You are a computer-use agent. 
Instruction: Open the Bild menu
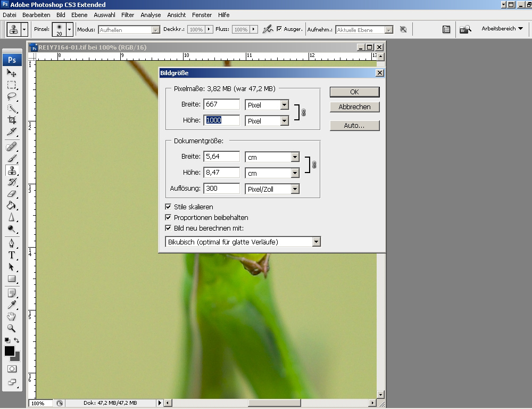[61, 15]
